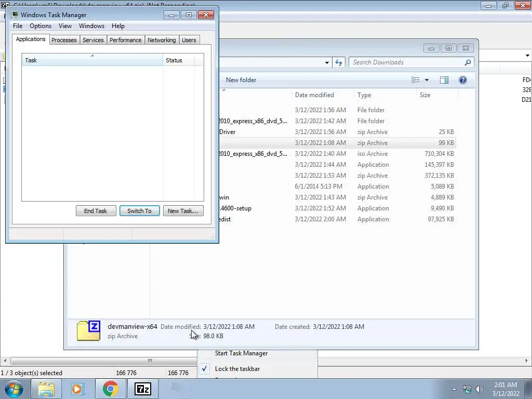Open the view options dropdown arrow
532x399 pixels.
click(x=427, y=80)
